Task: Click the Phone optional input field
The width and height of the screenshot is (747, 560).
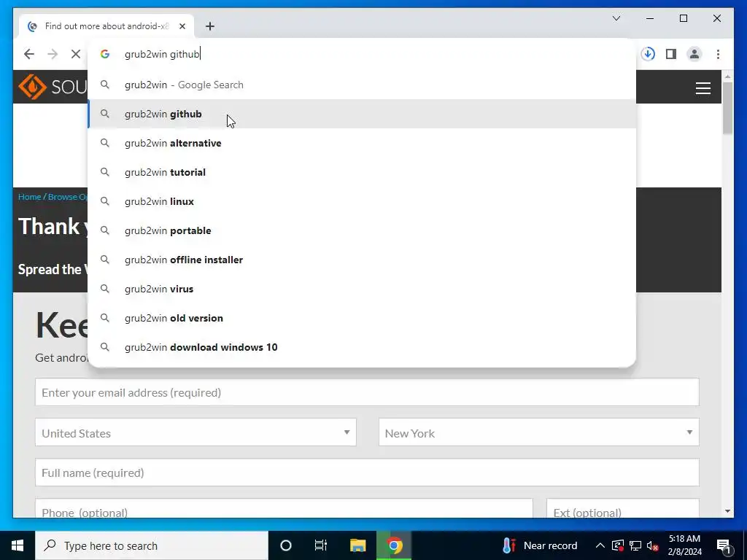Action: click(284, 508)
